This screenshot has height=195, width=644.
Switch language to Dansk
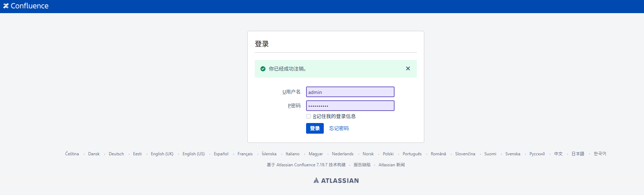[x=94, y=154]
